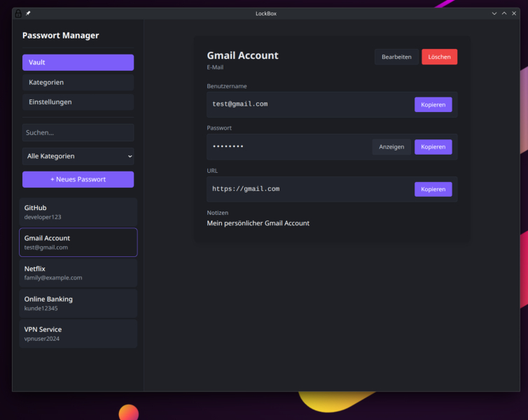Click the + Neues Passwort button

click(78, 179)
